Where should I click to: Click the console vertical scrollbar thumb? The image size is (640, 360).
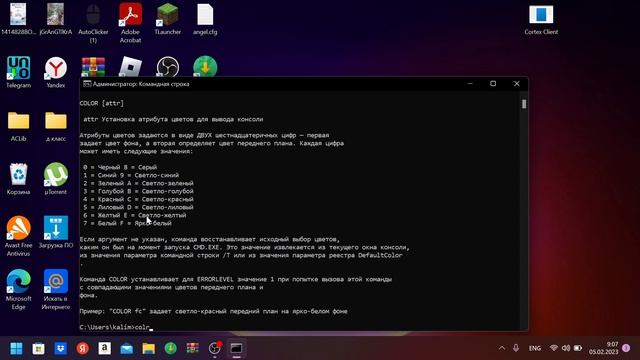tap(524, 104)
